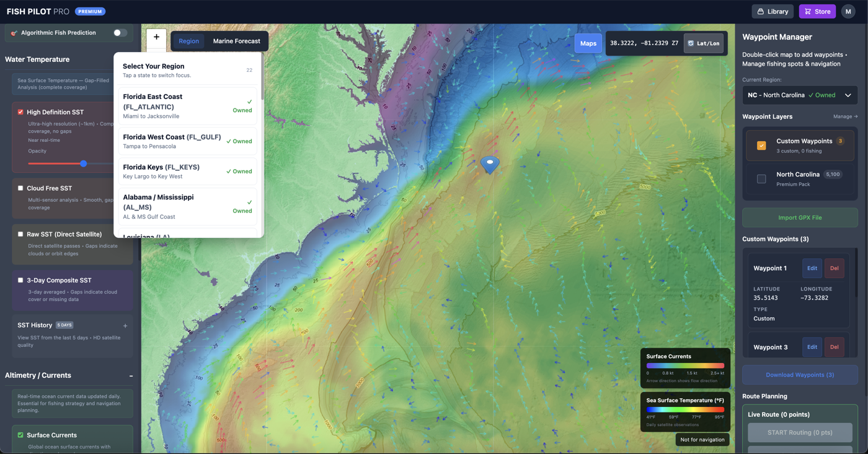Switch to the Marine Forecast tab
Image resolution: width=868 pixels, height=454 pixels.
pos(237,41)
